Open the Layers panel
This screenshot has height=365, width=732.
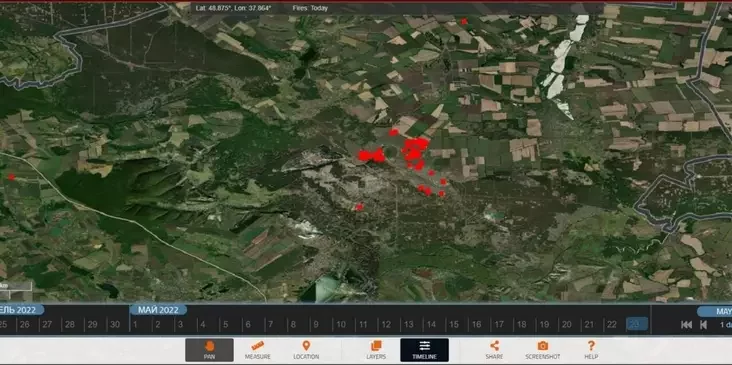pyautogui.click(x=376, y=350)
